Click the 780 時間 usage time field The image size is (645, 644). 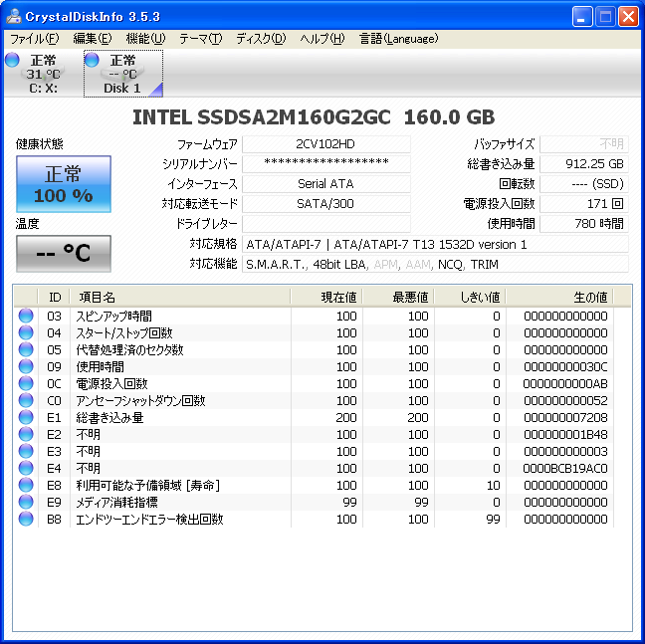[x=584, y=224]
